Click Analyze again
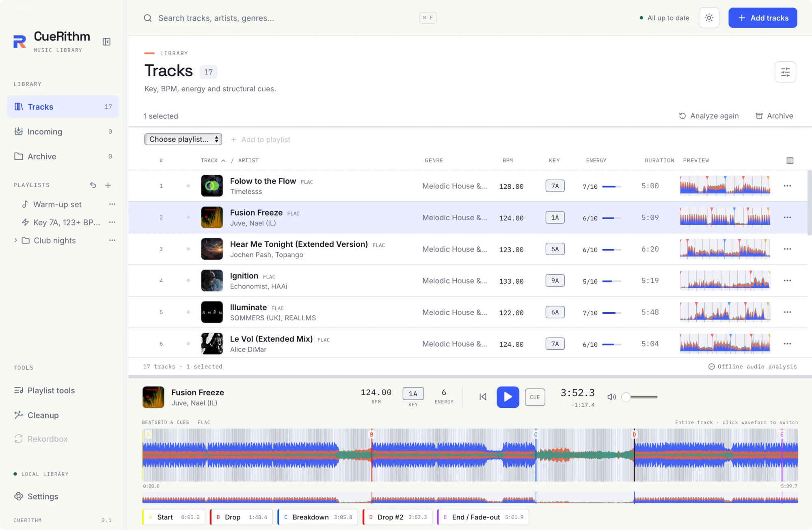This screenshot has height=530, width=812. 708,116
